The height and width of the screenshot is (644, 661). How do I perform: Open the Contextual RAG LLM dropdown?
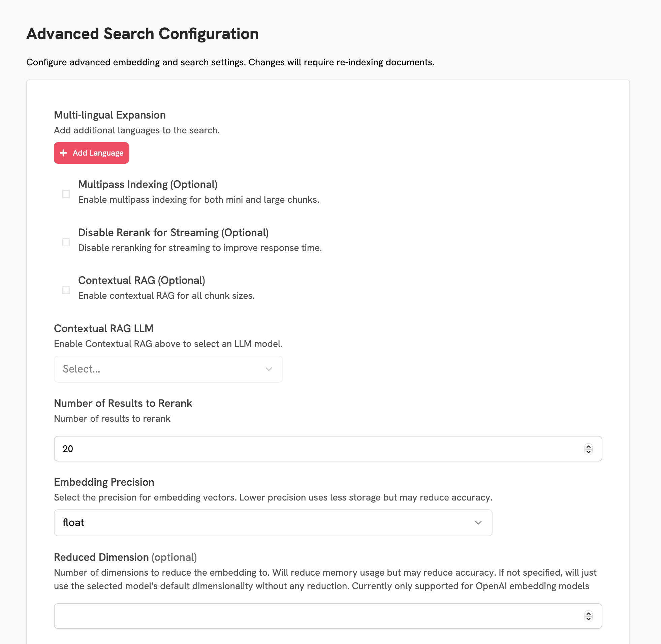[x=168, y=369]
